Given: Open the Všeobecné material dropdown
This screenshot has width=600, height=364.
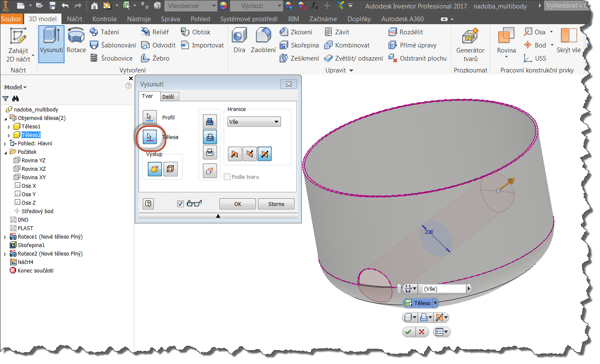Looking at the screenshot, I should point(191,6).
